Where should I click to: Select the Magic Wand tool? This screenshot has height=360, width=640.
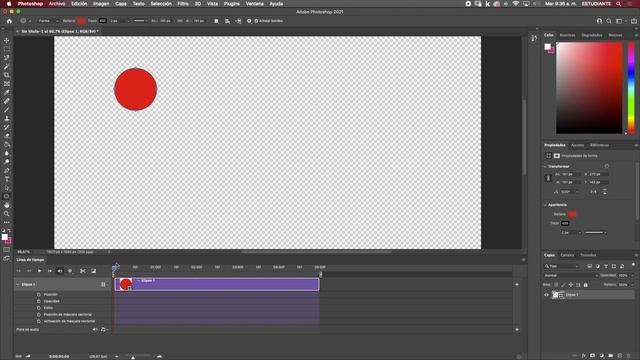[x=7, y=66]
